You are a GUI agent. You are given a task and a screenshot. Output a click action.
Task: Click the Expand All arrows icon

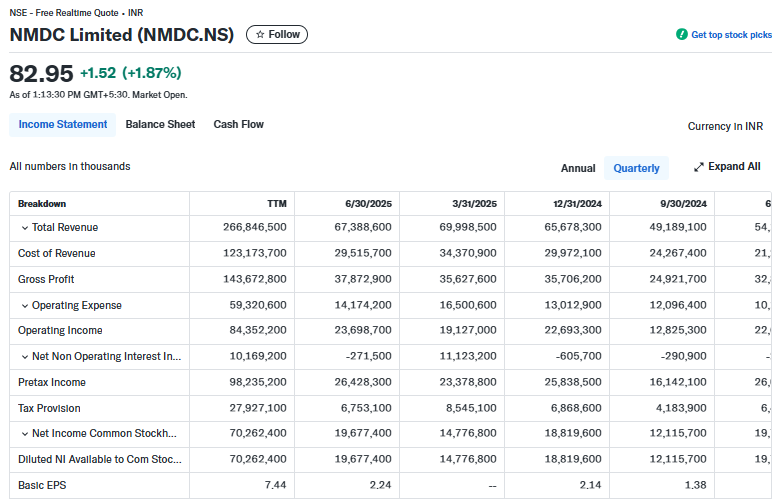(x=699, y=167)
